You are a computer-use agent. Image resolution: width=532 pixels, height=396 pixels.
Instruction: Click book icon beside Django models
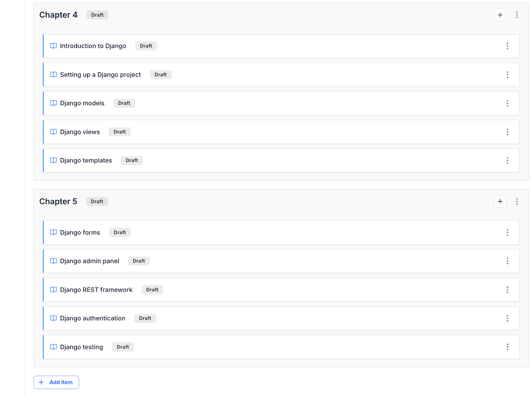(x=53, y=103)
